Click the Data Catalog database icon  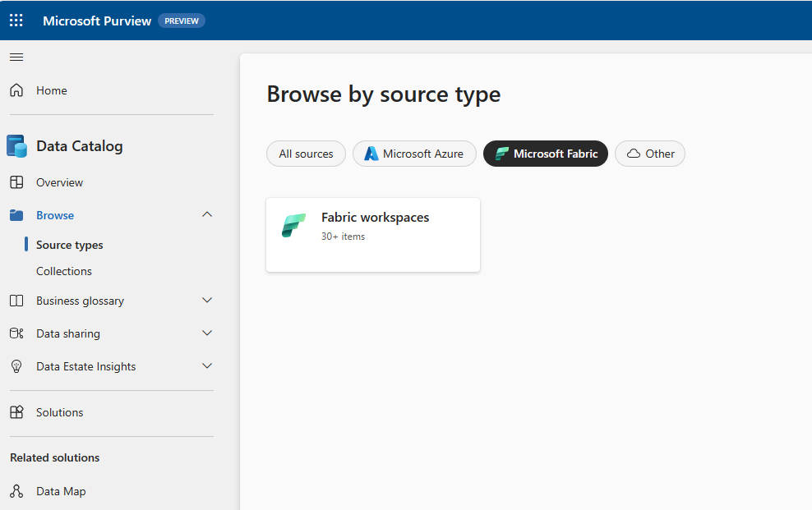click(x=16, y=146)
